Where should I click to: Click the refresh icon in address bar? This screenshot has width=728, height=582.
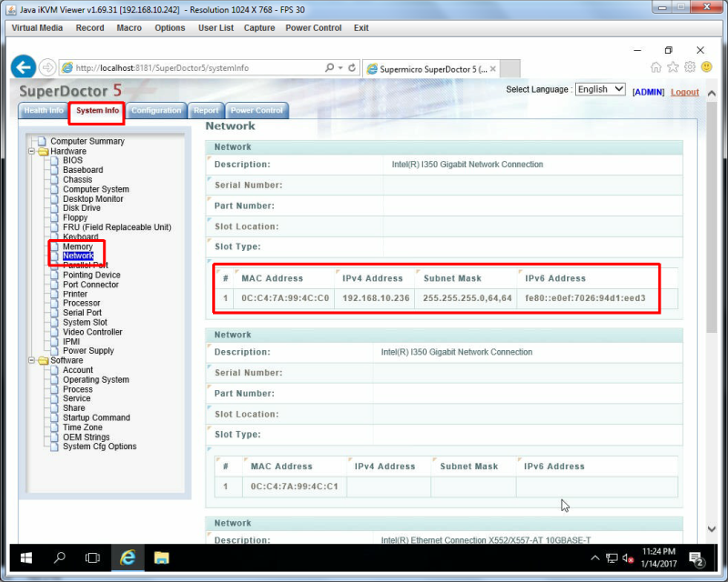(x=352, y=68)
